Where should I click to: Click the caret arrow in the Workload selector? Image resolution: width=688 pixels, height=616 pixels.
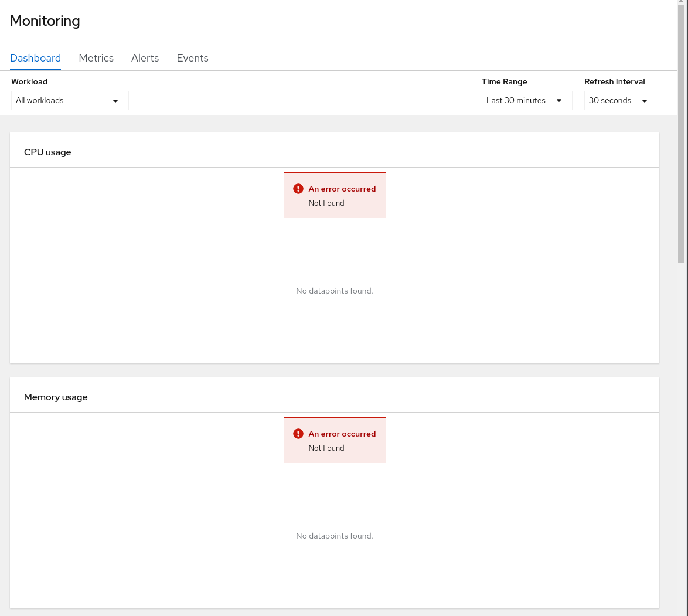(x=115, y=101)
